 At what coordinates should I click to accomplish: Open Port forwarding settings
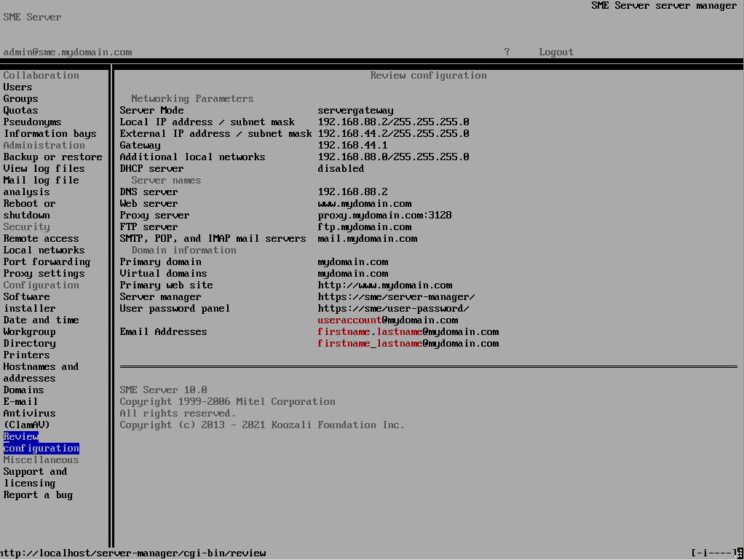pos(46,261)
